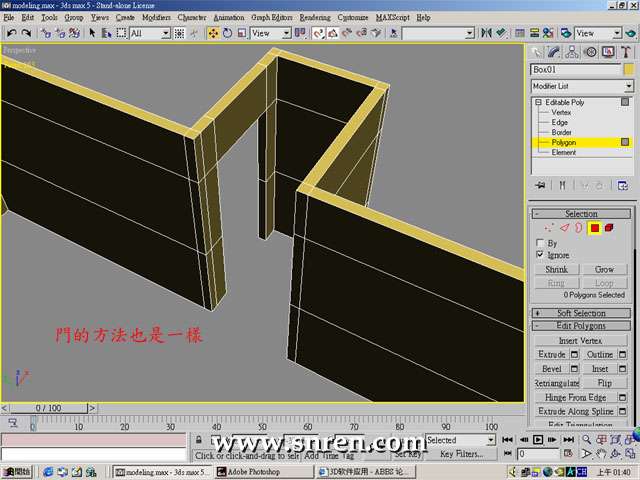This screenshot has width=640, height=480.
Task: Open the File menu
Action: point(9,18)
